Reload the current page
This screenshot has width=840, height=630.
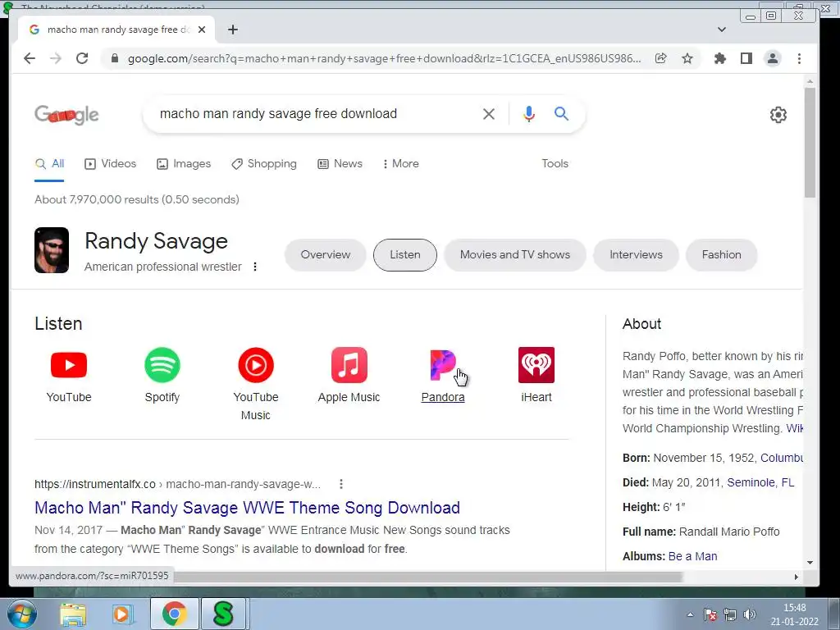point(82,58)
